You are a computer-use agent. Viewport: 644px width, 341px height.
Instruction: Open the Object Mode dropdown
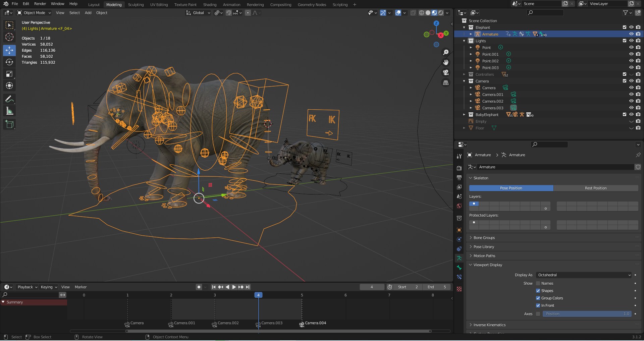pos(34,13)
